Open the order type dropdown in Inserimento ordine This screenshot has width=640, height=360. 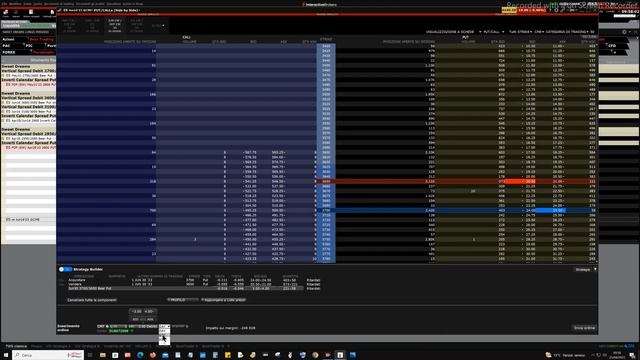click(164, 327)
